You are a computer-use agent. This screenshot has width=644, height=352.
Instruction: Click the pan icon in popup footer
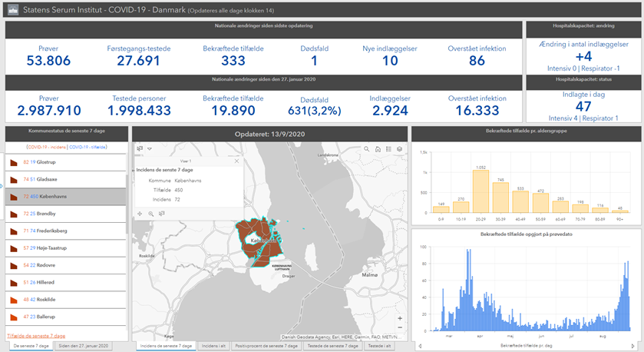click(140, 214)
